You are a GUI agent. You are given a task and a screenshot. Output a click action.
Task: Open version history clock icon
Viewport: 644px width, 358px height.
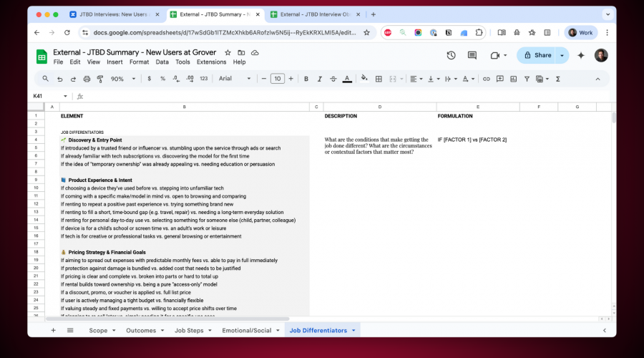(x=451, y=55)
